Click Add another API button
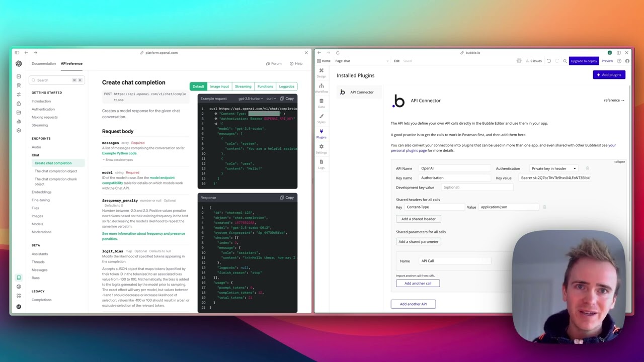Screen dimensions: 644x362 [413, 304]
